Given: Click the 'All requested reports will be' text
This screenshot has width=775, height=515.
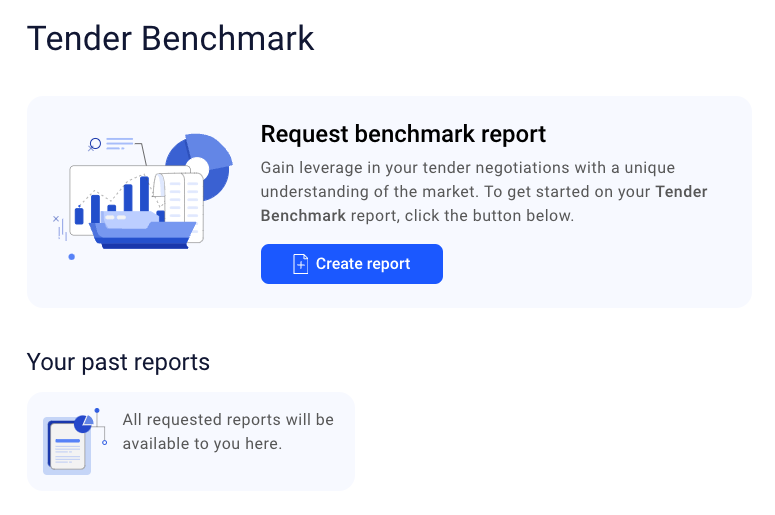Looking at the screenshot, I should point(228,420).
